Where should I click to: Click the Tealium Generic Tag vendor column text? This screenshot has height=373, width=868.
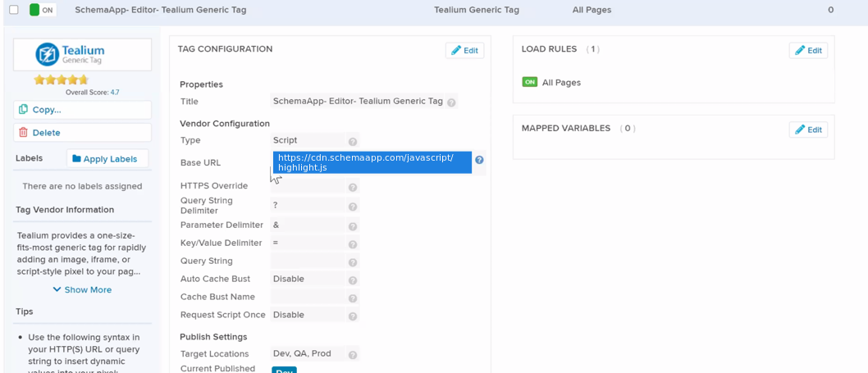477,10
